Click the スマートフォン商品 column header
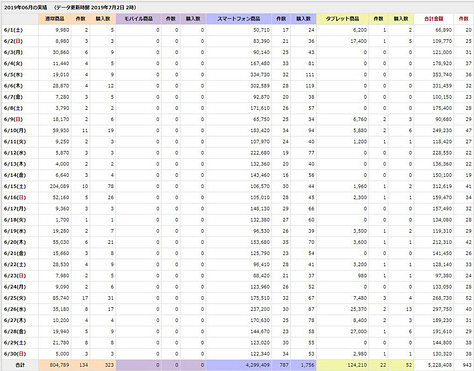This screenshot has height=371, width=474. coord(239,19)
